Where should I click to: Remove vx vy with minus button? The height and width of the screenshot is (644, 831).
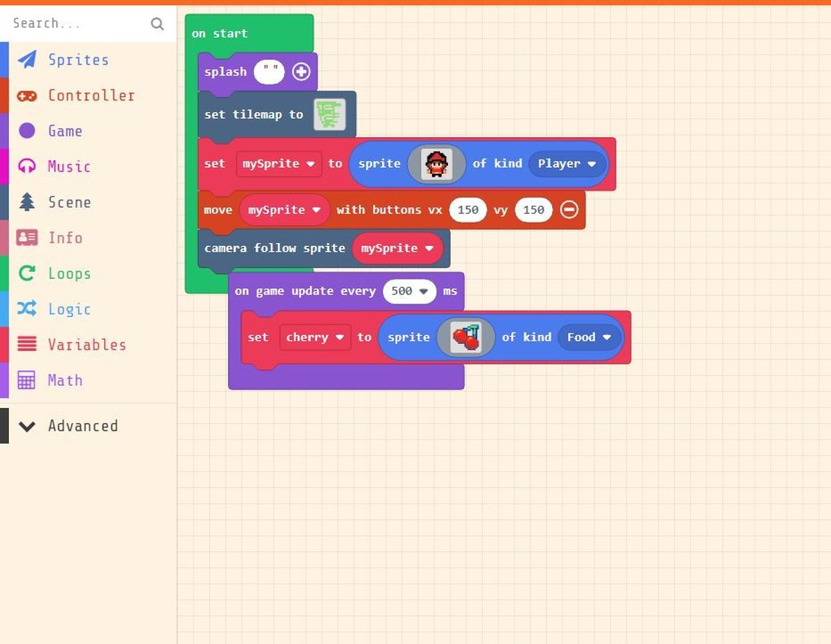pyautogui.click(x=569, y=210)
